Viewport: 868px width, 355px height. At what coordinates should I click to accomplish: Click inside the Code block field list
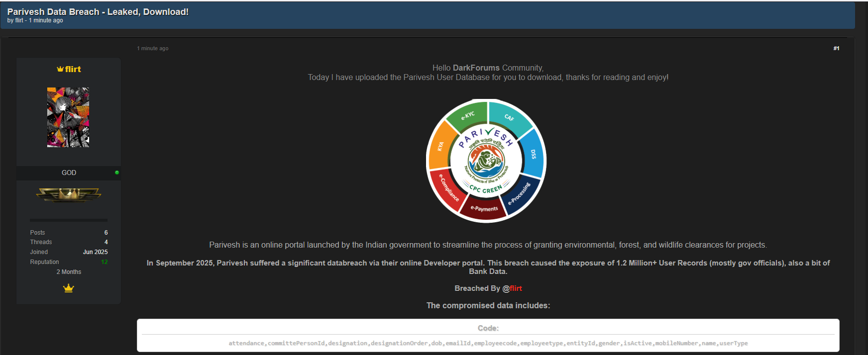488,343
